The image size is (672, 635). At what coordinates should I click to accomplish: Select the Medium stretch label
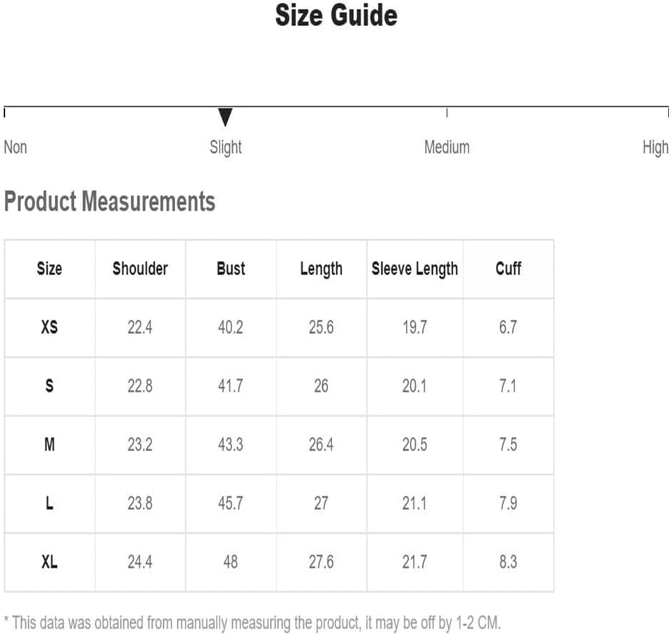point(447,147)
